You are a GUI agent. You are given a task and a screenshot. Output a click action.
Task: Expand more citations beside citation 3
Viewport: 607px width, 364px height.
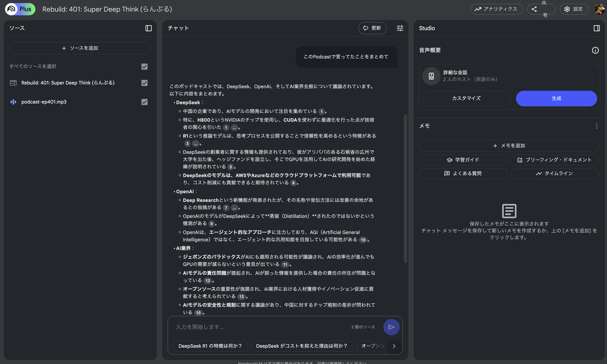click(196, 144)
